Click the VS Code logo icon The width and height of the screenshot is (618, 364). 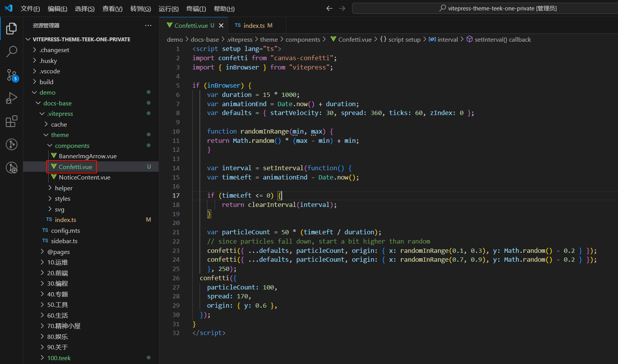[8, 8]
